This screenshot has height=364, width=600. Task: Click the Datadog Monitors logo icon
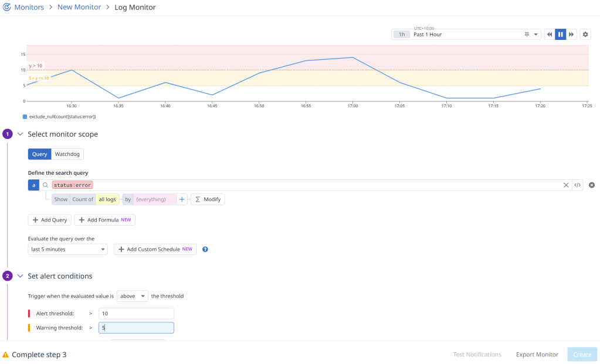6,7
